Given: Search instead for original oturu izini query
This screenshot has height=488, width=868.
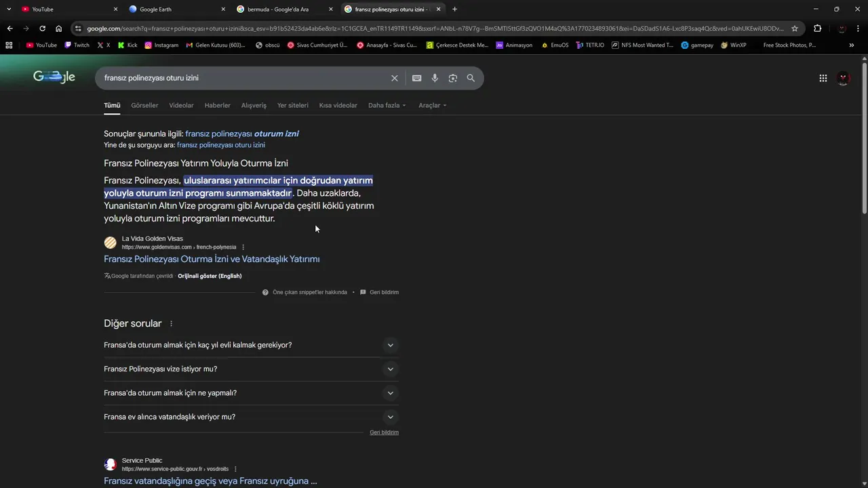Looking at the screenshot, I should click(x=221, y=145).
